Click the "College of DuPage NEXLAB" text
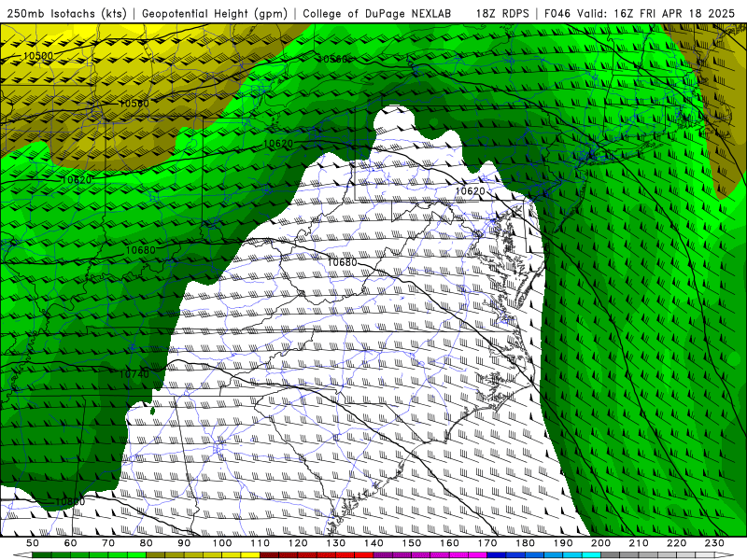The width and height of the screenshot is (747, 560). 377,13
